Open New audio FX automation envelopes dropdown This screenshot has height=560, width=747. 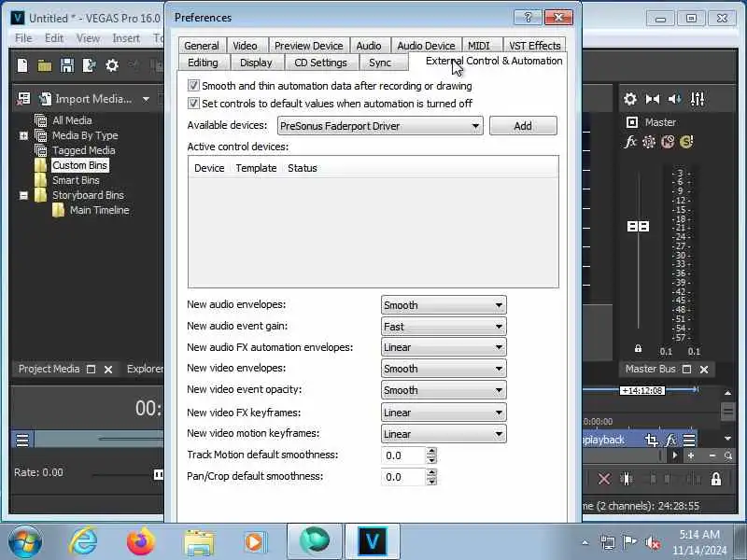(444, 347)
